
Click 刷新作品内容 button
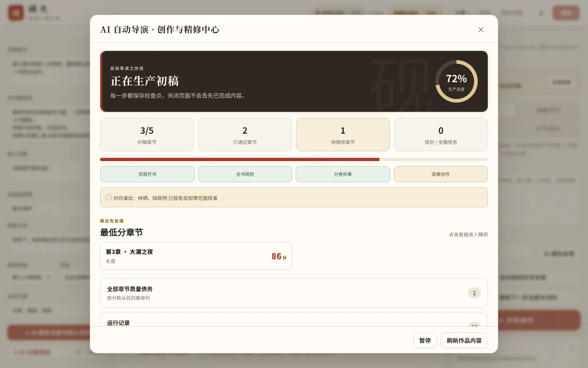tap(464, 341)
